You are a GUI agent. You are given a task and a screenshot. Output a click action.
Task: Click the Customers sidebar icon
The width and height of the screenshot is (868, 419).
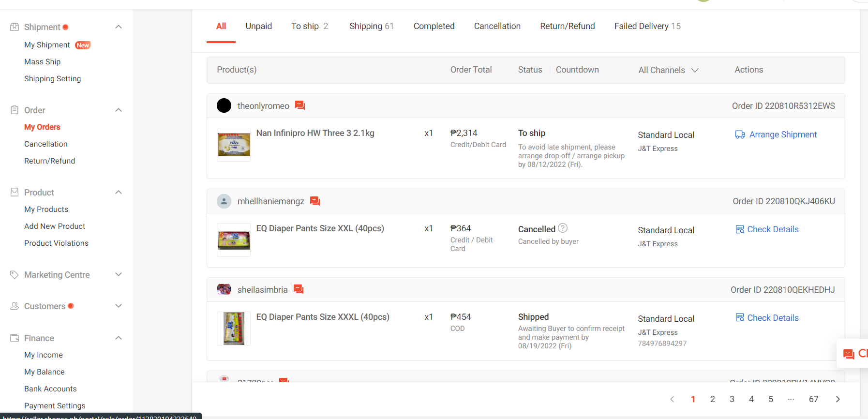click(x=15, y=306)
